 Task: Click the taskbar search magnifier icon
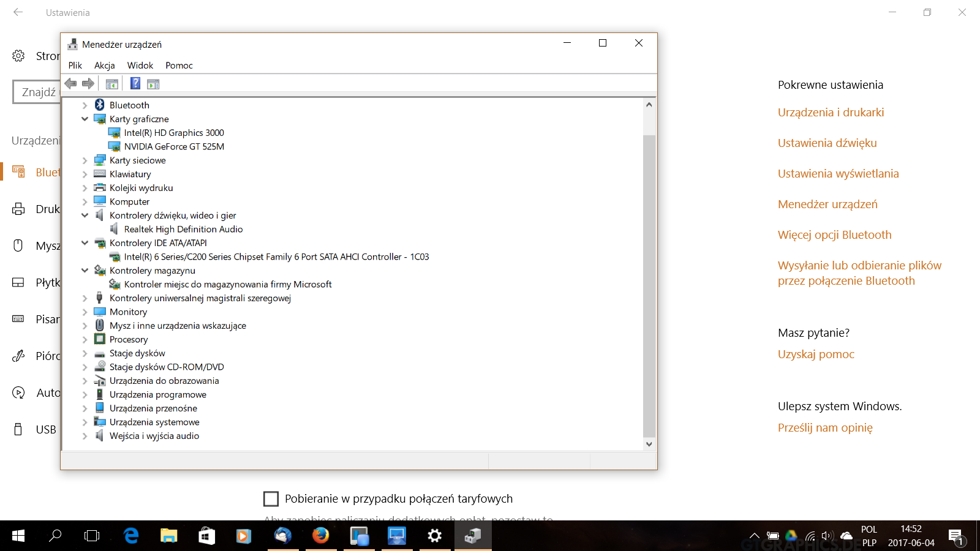[x=55, y=536]
